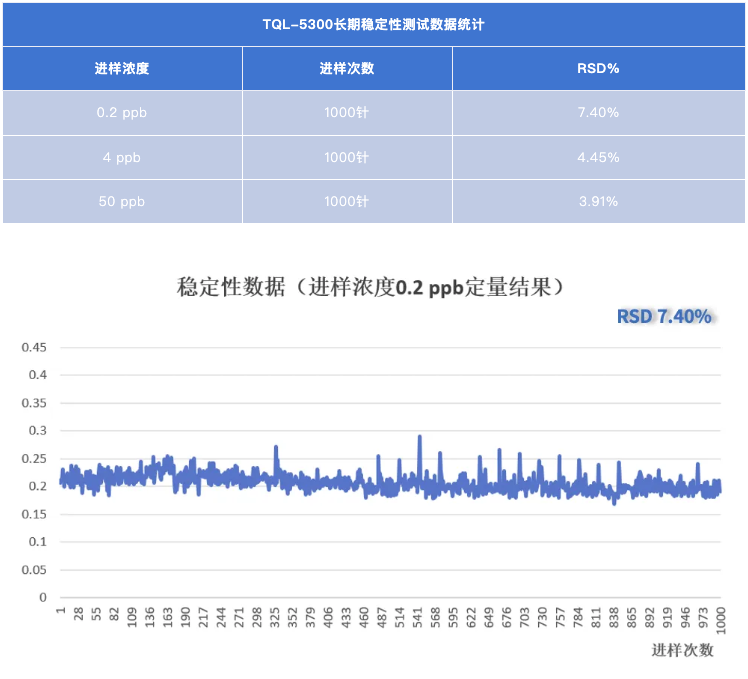Select the 进样浓度 column header
Image resolution: width=748 pixels, height=679 pixels.
point(122,69)
